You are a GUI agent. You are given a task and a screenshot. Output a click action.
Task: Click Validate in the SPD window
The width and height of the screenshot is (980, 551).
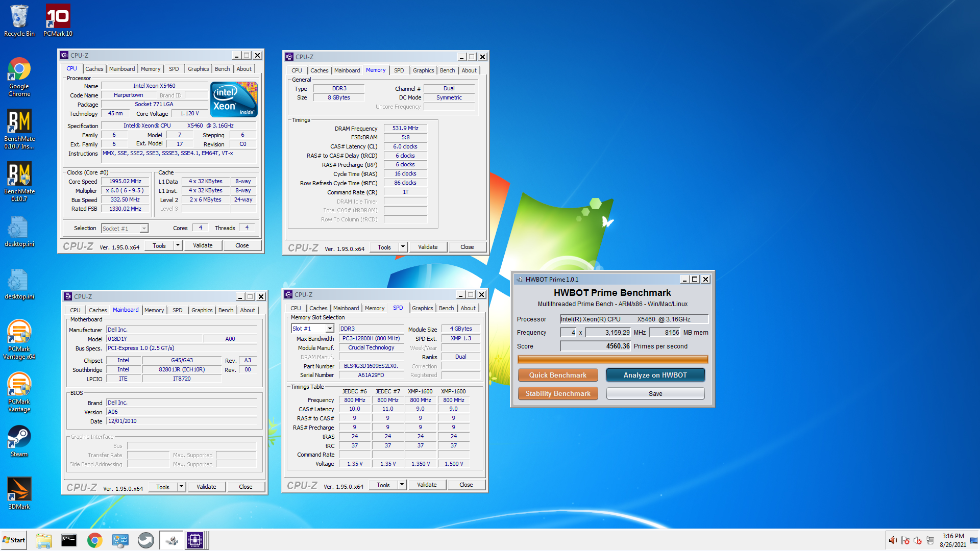tap(427, 485)
